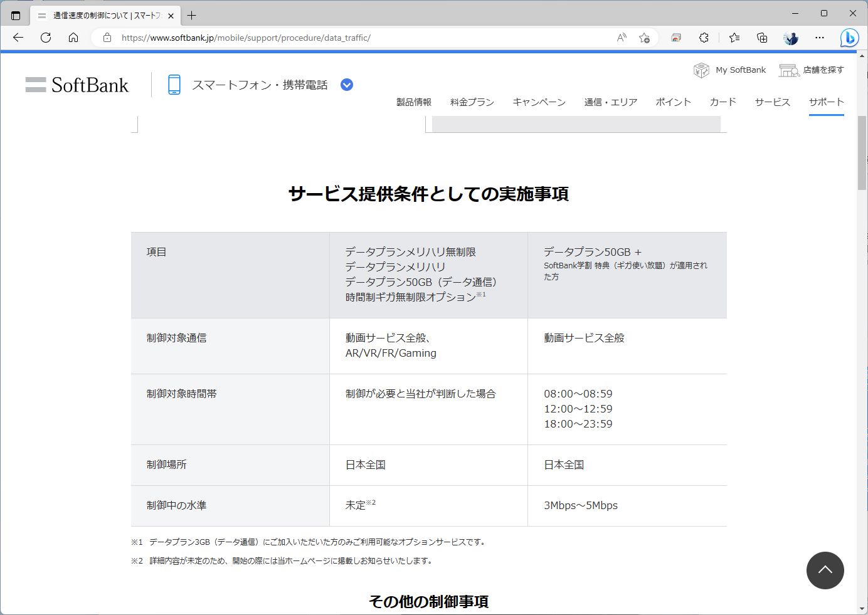This screenshot has height=615, width=868.
Task: Click the 制御場所 row label
Action: click(166, 465)
